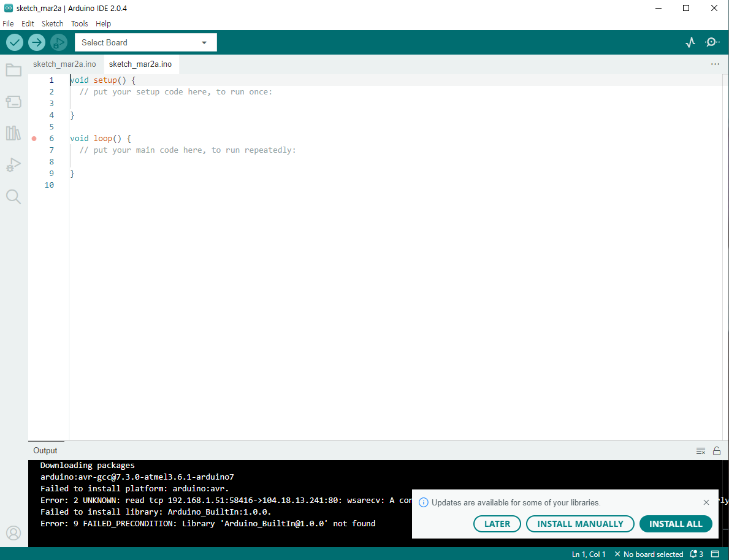Clear the Output panel

click(701, 451)
